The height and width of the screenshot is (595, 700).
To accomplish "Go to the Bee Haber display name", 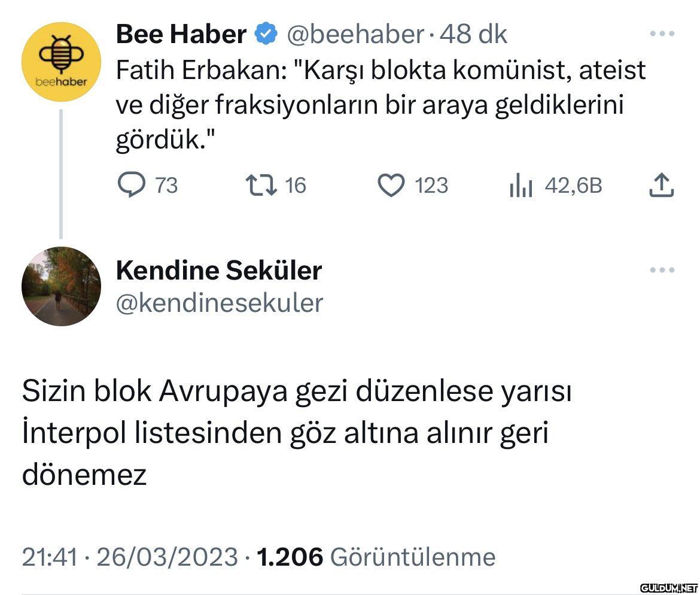I will coord(181,35).
